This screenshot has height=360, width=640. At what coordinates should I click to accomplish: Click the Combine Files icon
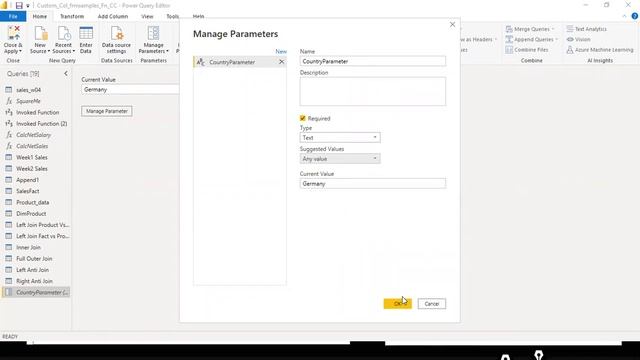(509, 49)
